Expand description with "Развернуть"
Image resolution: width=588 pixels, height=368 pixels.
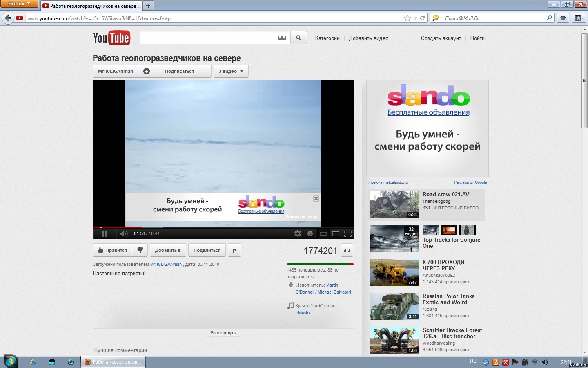coord(223,333)
